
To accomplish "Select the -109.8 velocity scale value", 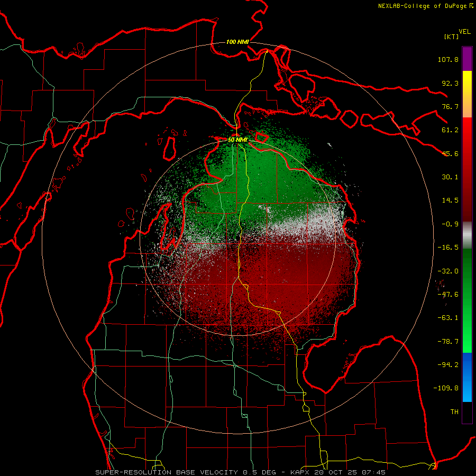I will coord(446,388).
